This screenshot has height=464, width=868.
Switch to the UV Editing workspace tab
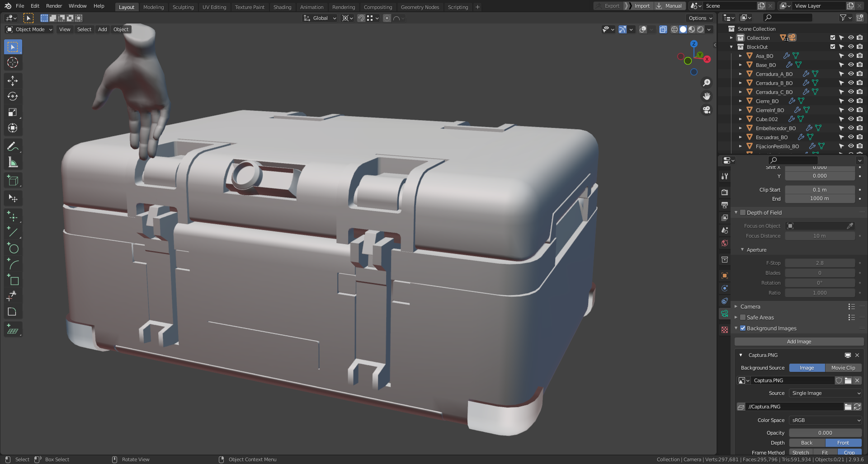click(214, 7)
